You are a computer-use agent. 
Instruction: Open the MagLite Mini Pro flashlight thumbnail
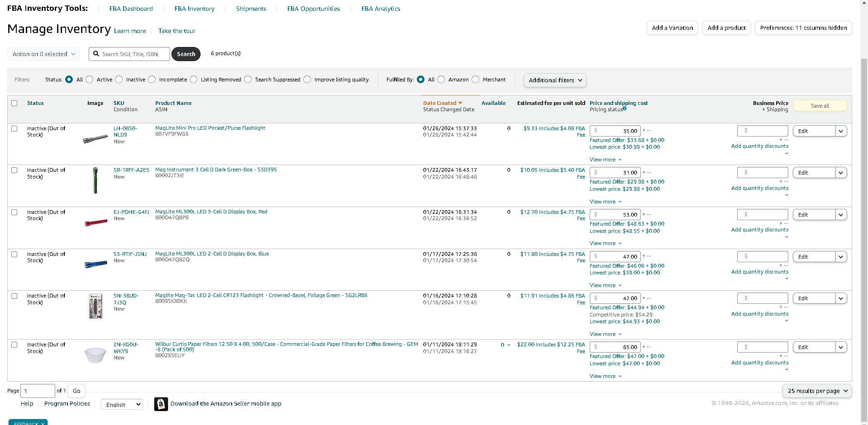[x=95, y=139]
